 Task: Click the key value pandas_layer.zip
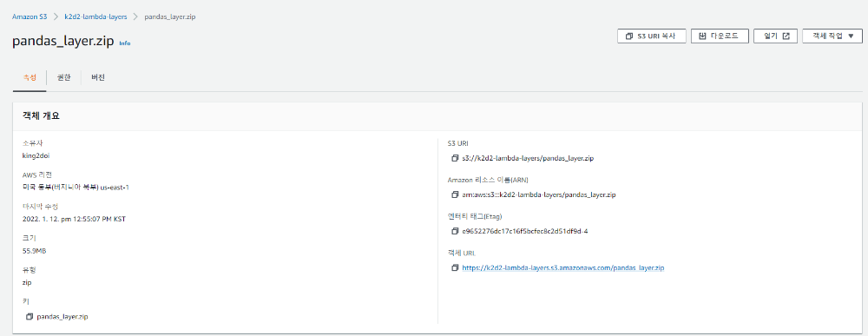click(x=62, y=317)
